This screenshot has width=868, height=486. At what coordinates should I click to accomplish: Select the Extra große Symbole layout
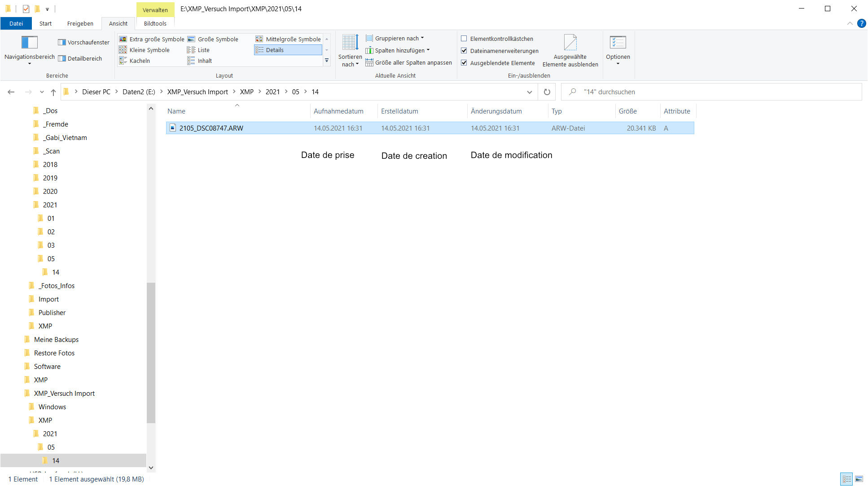pyautogui.click(x=152, y=39)
